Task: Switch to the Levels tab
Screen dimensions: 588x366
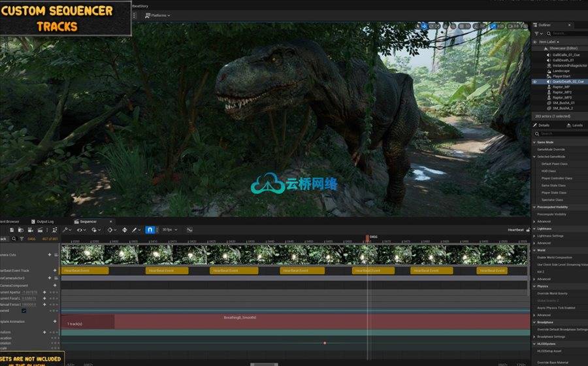Action: pos(576,125)
